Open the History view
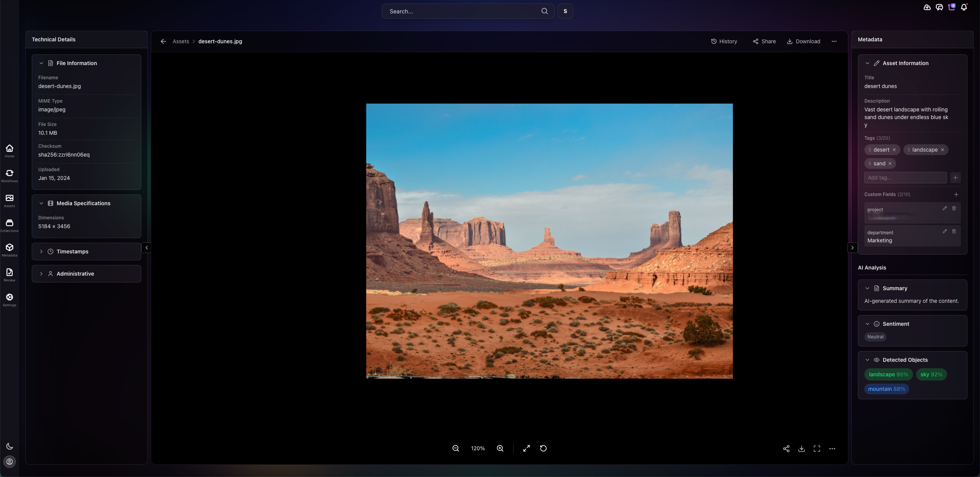Screen dimensions: 980x477 (x=724, y=41)
